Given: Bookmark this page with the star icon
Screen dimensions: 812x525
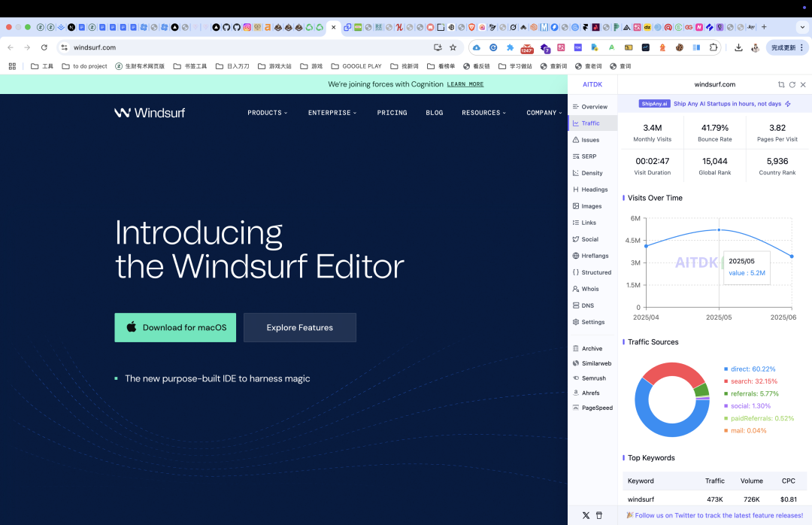Looking at the screenshot, I should coord(453,47).
